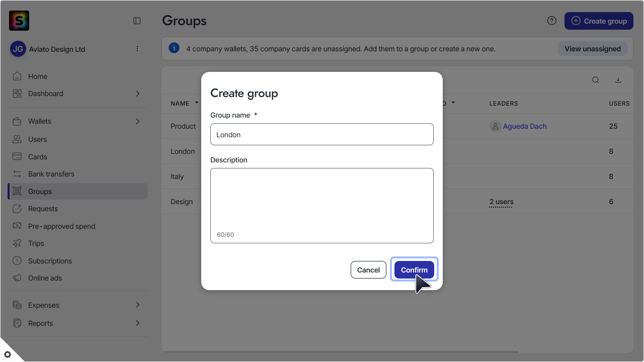Open the Cards section
This screenshot has width=644, height=362.
78,157
